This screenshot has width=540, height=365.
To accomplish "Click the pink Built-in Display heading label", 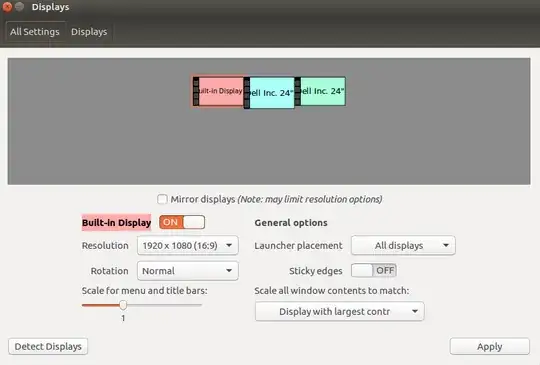I will 116,223.
